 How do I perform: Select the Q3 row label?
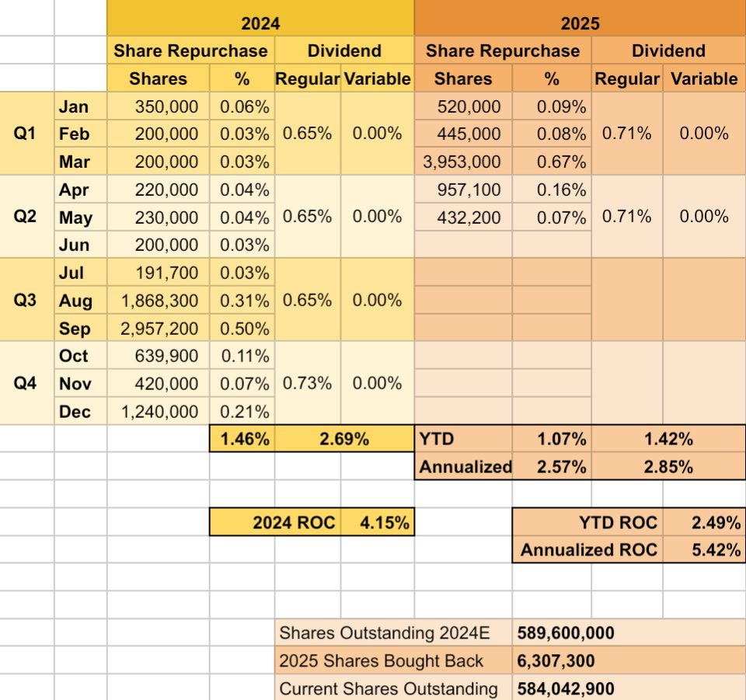click(27, 300)
